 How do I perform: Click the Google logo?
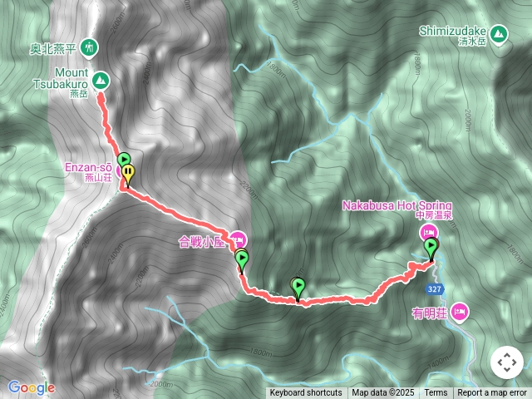(x=32, y=388)
